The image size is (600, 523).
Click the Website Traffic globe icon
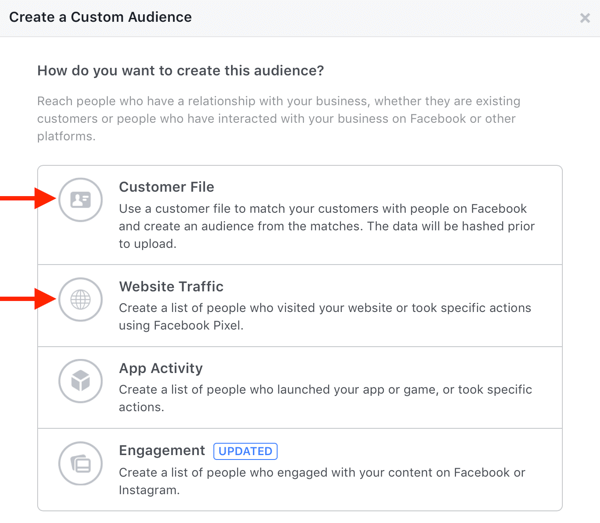tap(80, 299)
